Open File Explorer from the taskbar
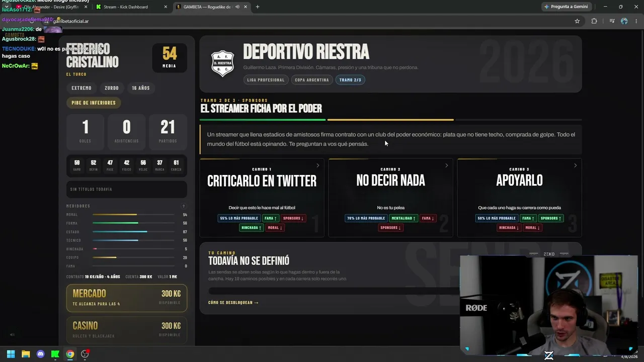 pos(26,354)
